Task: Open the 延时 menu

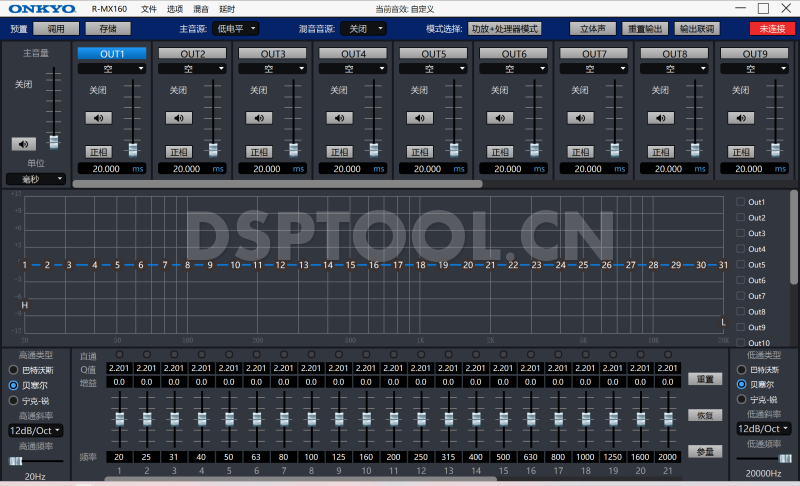Action: pyautogui.click(x=227, y=8)
